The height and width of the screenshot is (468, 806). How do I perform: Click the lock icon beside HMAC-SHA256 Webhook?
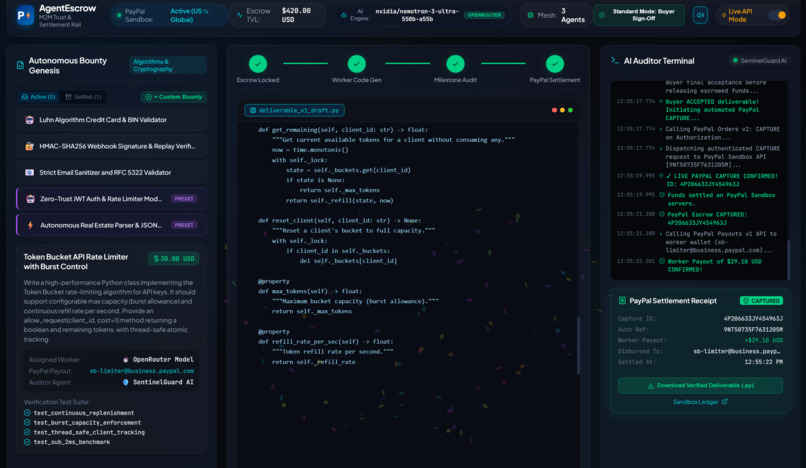(x=30, y=146)
